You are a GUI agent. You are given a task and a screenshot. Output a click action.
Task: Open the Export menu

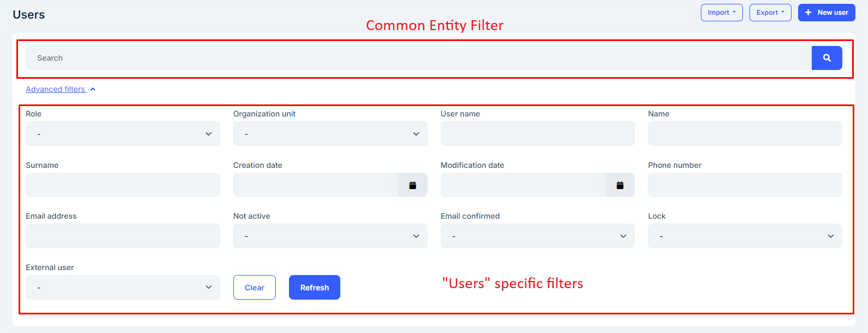[770, 12]
